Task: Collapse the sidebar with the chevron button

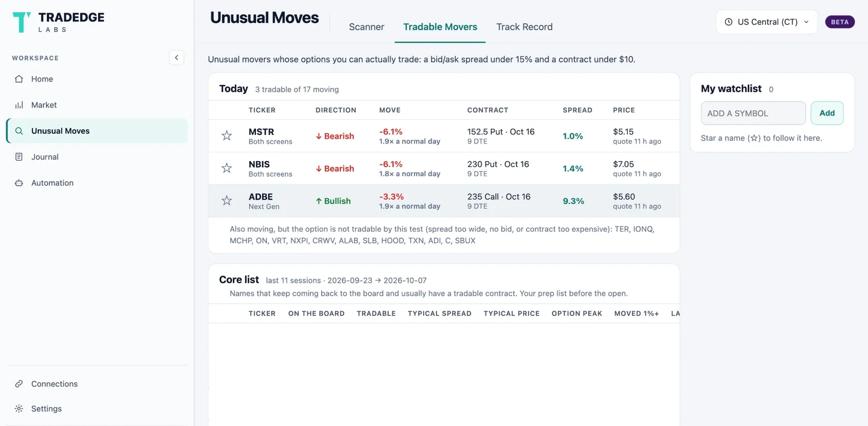Action: pos(176,57)
